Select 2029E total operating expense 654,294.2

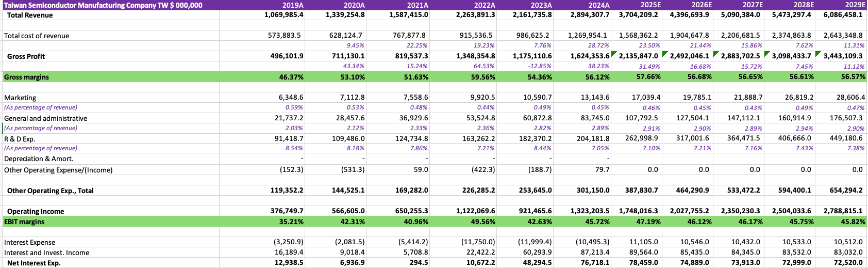coord(846,191)
